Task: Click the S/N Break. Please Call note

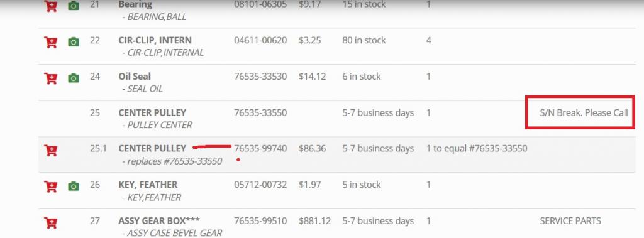Action: pyautogui.click(x=584, y=113)
